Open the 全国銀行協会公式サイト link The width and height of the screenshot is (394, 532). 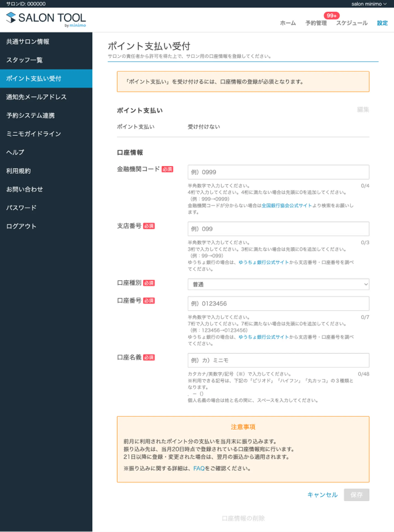click(287, 206)
